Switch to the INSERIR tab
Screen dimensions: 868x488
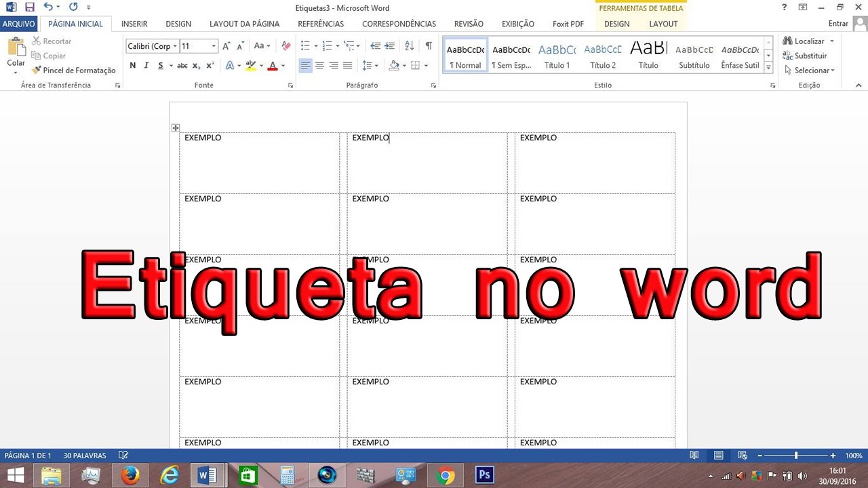click(x=134, y=24)
